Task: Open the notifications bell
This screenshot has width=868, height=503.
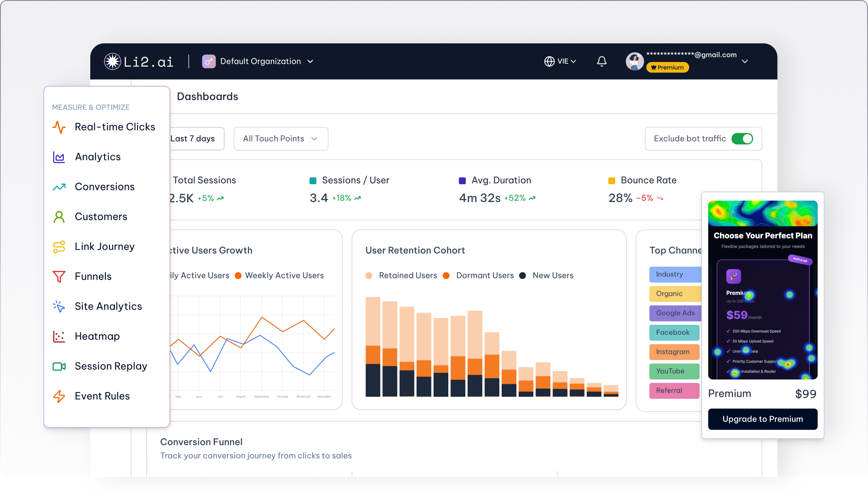Action: [602, 62]
